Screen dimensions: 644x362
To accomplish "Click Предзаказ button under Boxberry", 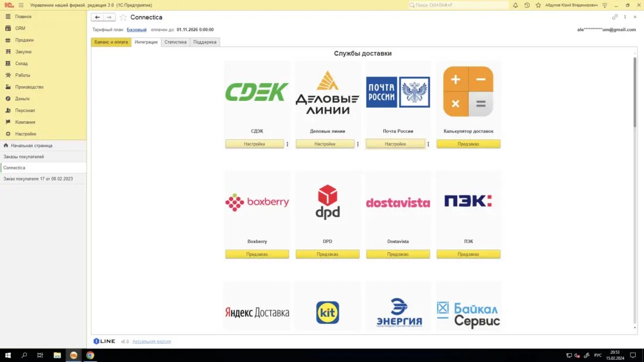I will pos(257,254).
